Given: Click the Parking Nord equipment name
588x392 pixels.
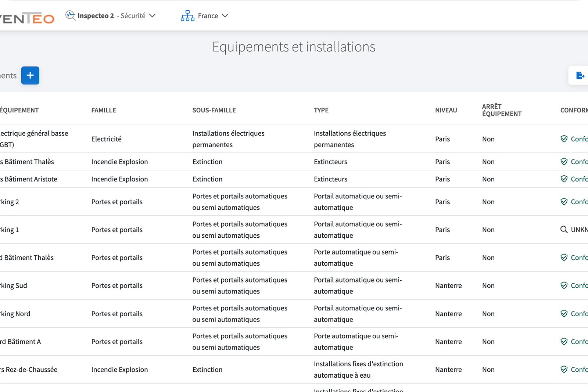Looking at the screenshot, I should pyautogui.click(x=15, y=314).
